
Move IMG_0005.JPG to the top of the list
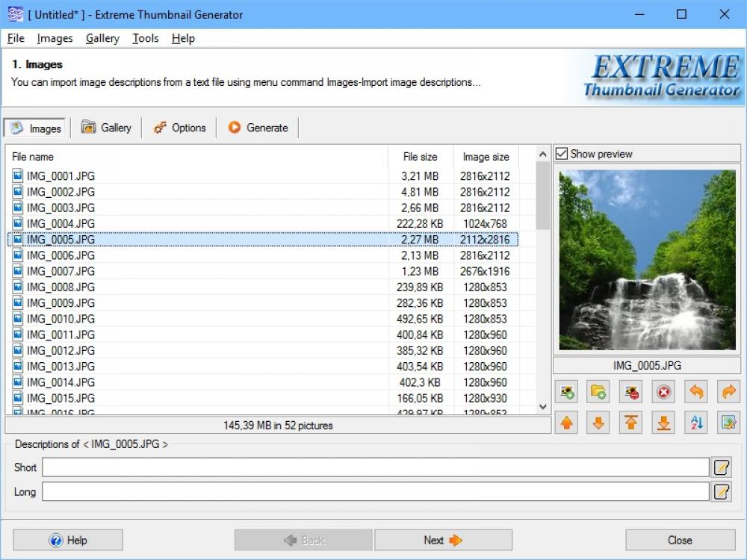click(x=631, y=423)
